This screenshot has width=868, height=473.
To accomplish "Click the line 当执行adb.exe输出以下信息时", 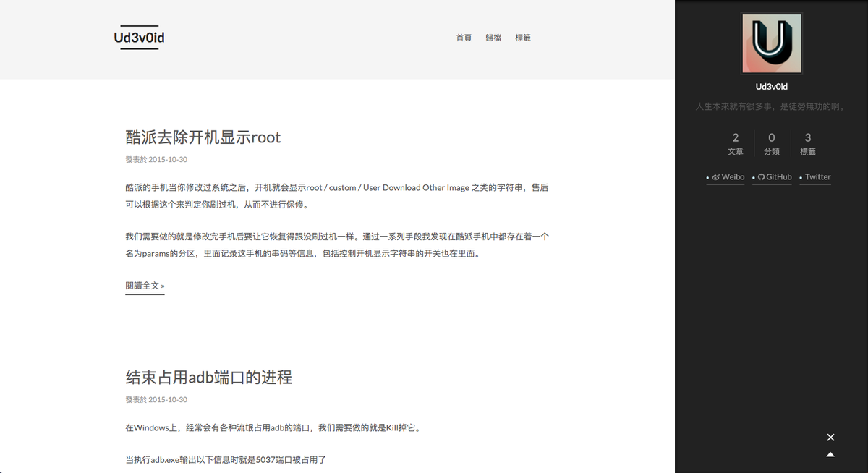I will [226, 459].
